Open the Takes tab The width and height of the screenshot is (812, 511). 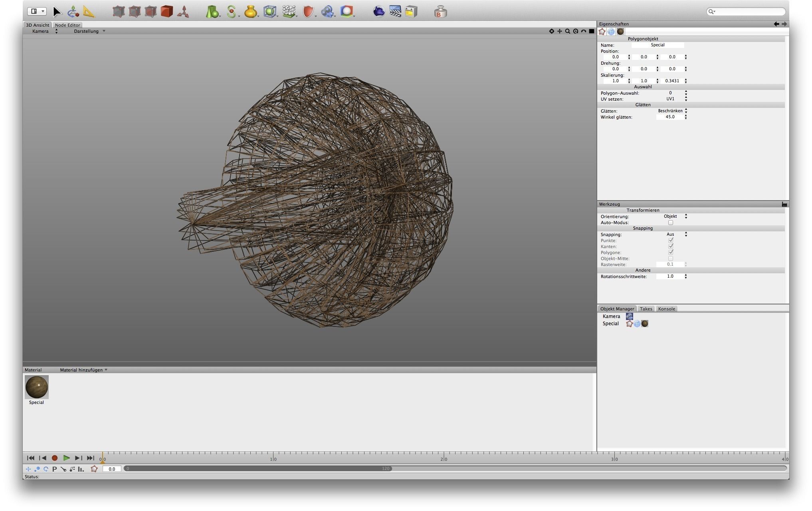pos(646,309)
